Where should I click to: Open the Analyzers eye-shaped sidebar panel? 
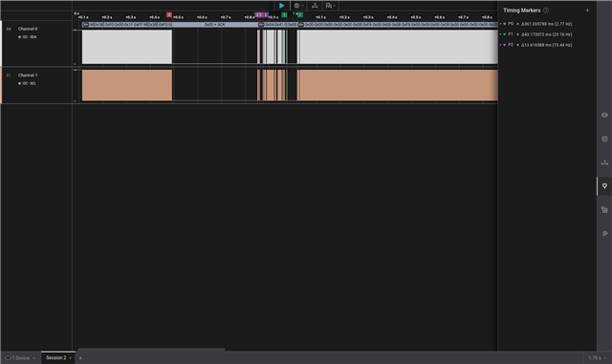(604, 115)
